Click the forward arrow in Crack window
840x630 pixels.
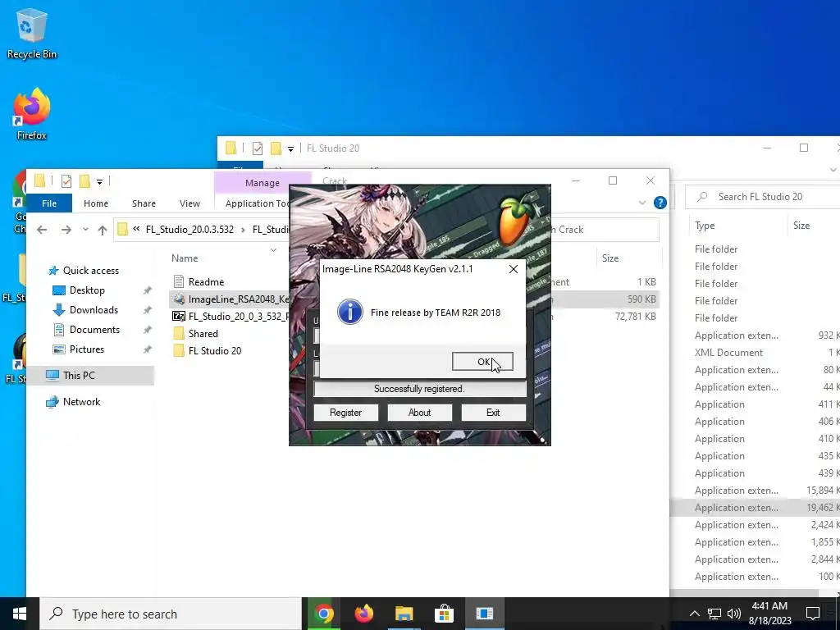coord(66,230)
